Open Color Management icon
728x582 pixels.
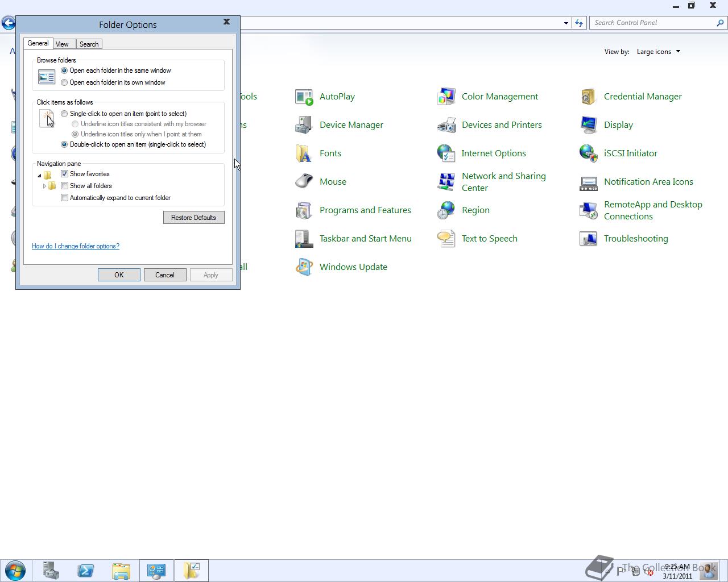tap(446, 97)
